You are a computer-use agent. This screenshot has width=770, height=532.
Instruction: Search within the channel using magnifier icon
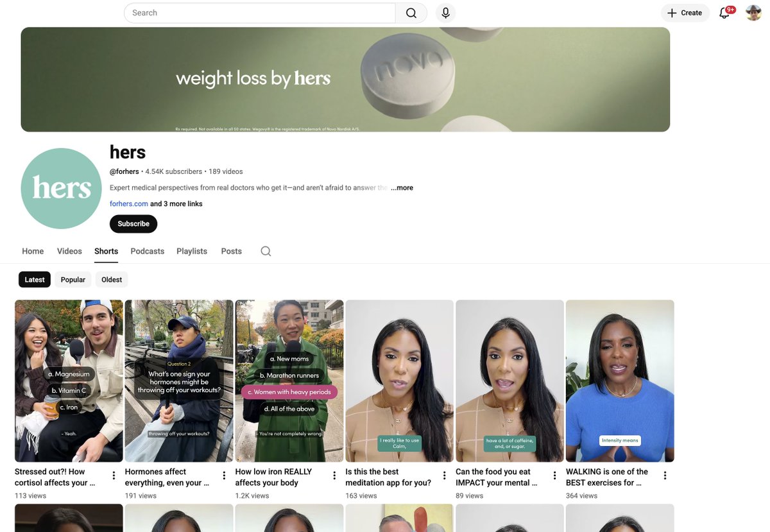tap(266, 252)
